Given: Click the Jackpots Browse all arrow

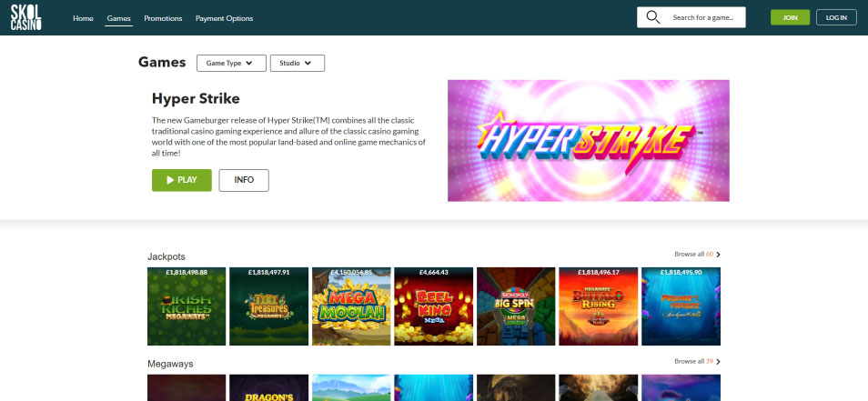Looking at the screenshot, I should (x=719, y=255).
